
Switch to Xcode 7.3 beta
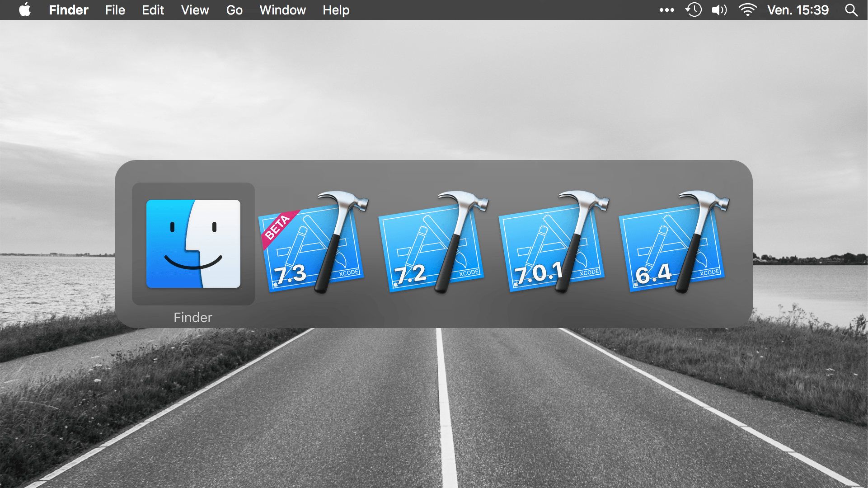pyautogui.click(x=314, y=242)
